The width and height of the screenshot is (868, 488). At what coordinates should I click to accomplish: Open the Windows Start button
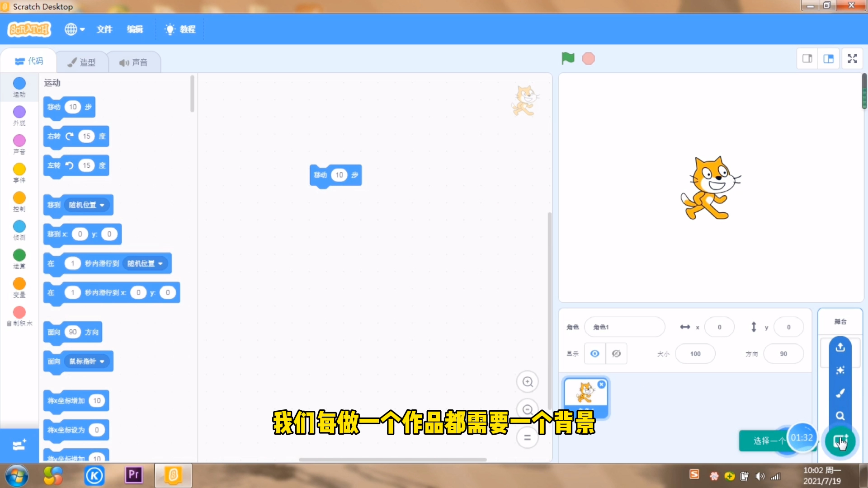[17, 476]
